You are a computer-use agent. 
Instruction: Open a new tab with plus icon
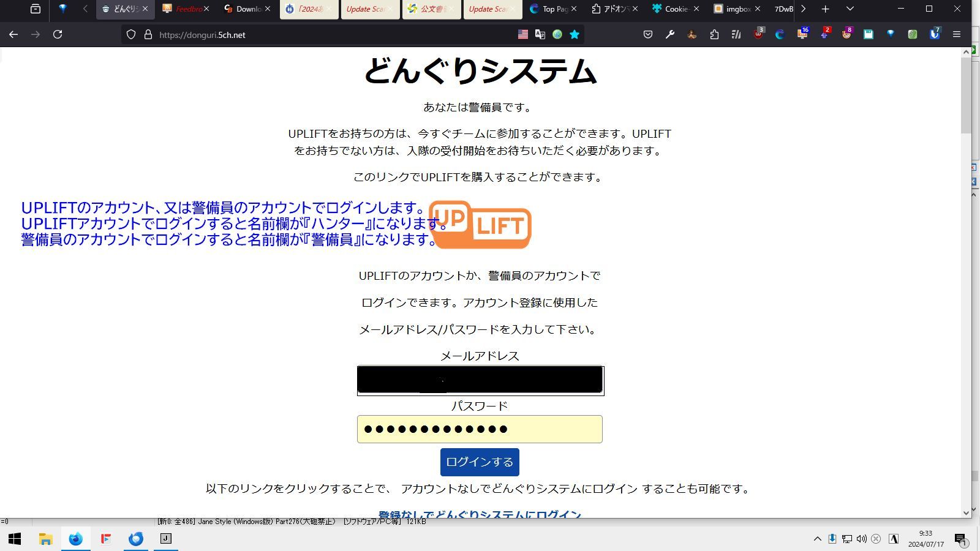point(825,9)
